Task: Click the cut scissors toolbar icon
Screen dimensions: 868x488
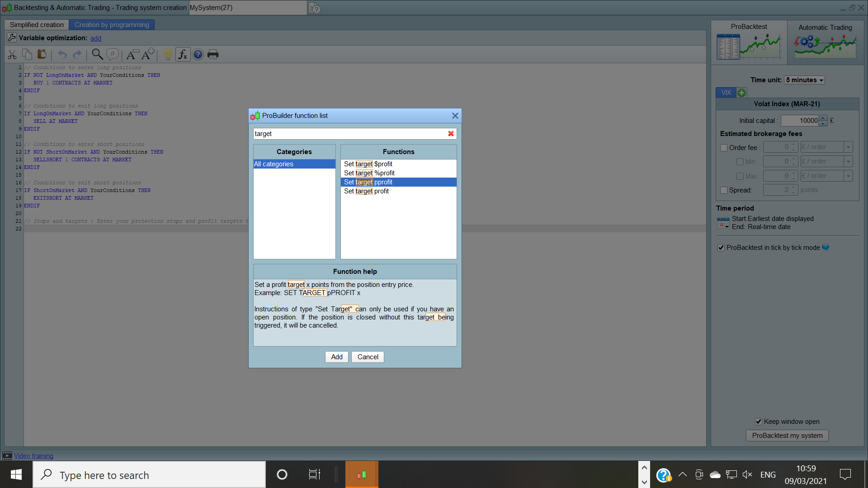Action: [x=12, y=55]
